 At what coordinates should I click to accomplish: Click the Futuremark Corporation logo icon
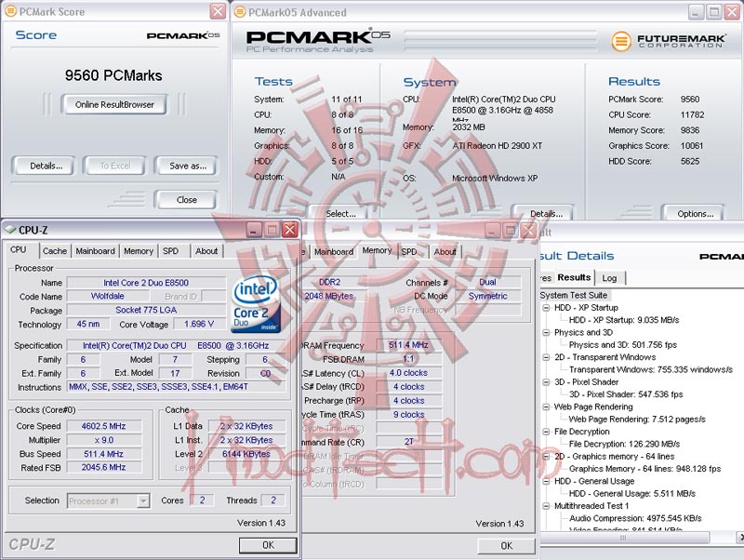click(x=621, y=41)
